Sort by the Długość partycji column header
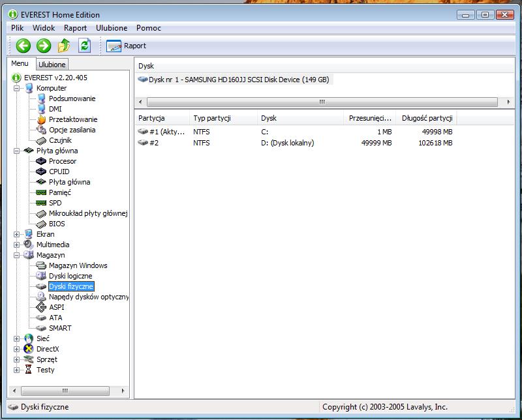This screenshot has width=522, height=420. (x=426, y=118)
